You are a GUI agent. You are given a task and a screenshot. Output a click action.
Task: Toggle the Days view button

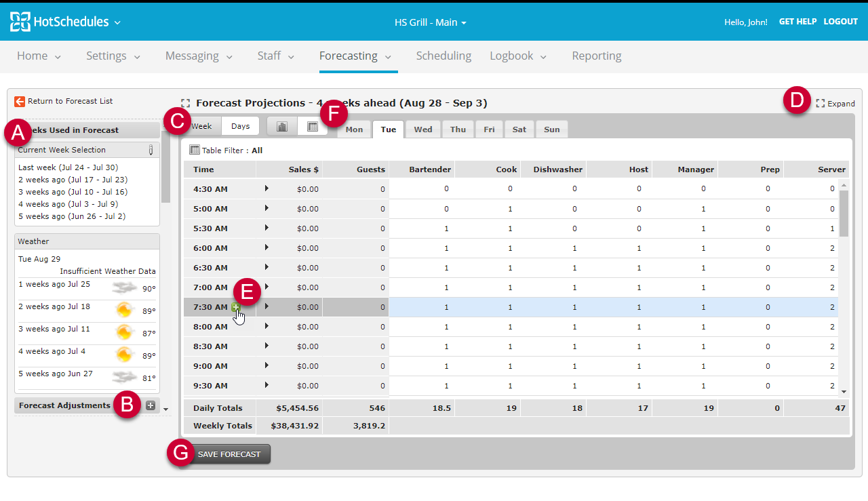pos(241,126)
